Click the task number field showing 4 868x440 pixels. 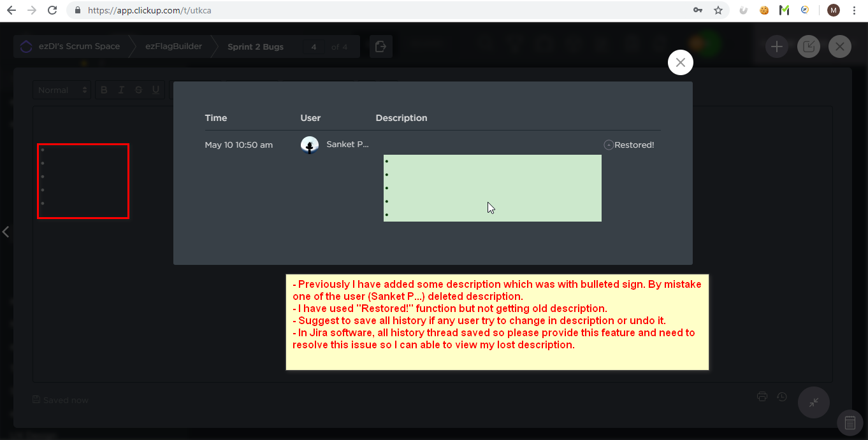(x=314, y=46)
